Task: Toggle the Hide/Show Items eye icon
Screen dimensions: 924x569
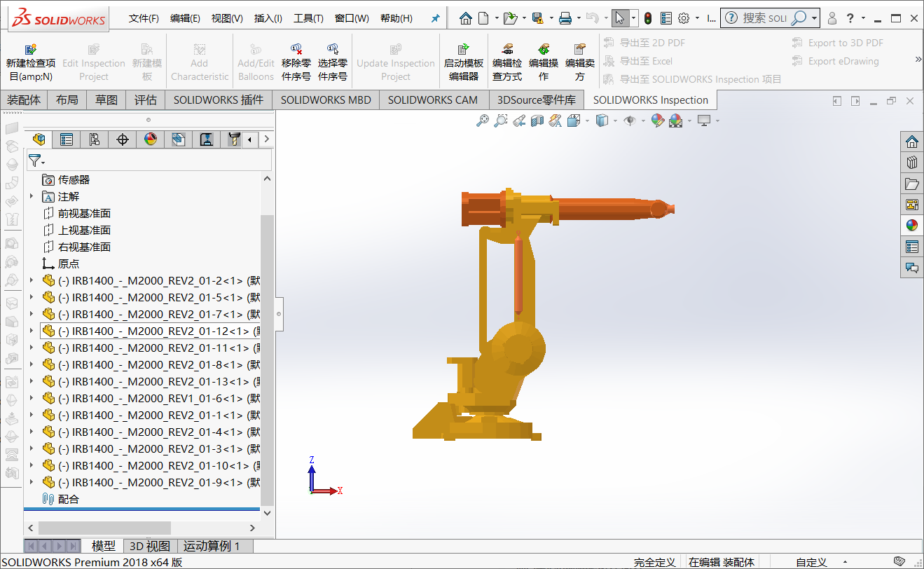Action: pos(630,121)
